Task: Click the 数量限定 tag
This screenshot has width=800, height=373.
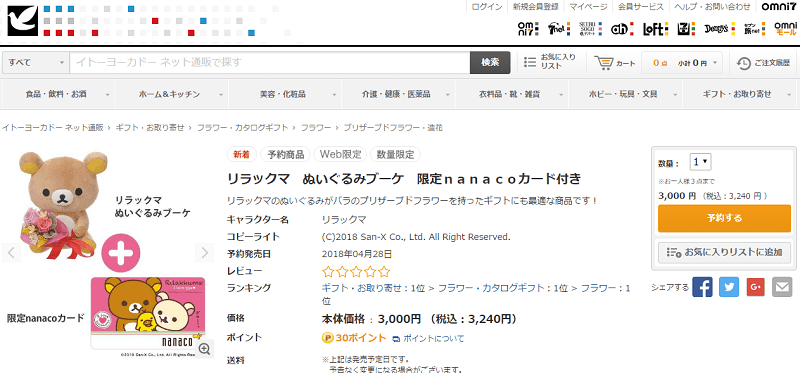Action: [x=395, y=154]
